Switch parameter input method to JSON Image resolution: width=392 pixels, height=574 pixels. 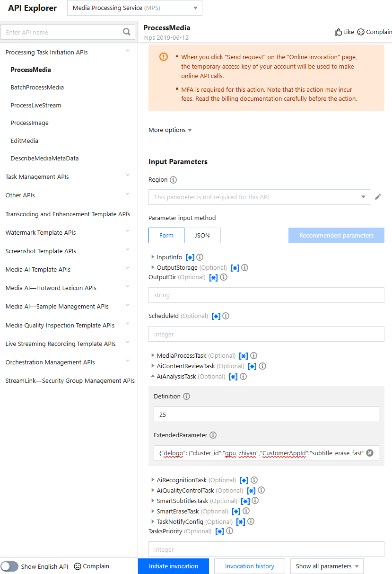click(x=202, y=235)
